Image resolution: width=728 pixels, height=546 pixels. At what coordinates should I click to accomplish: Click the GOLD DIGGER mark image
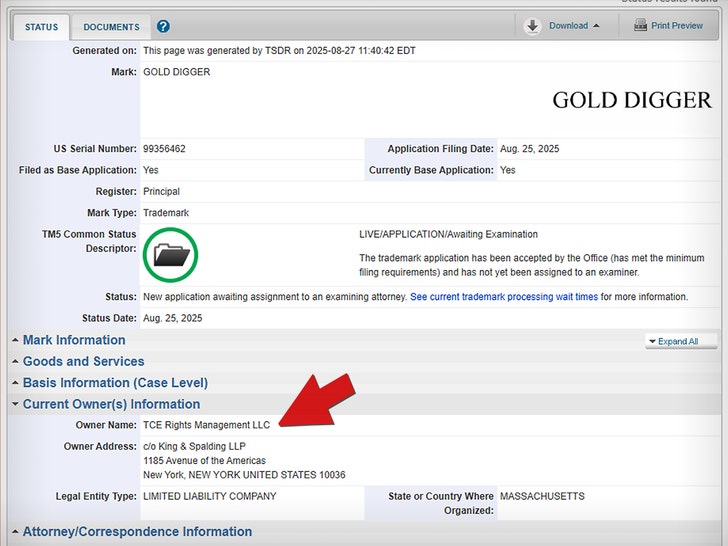(631, 100)
